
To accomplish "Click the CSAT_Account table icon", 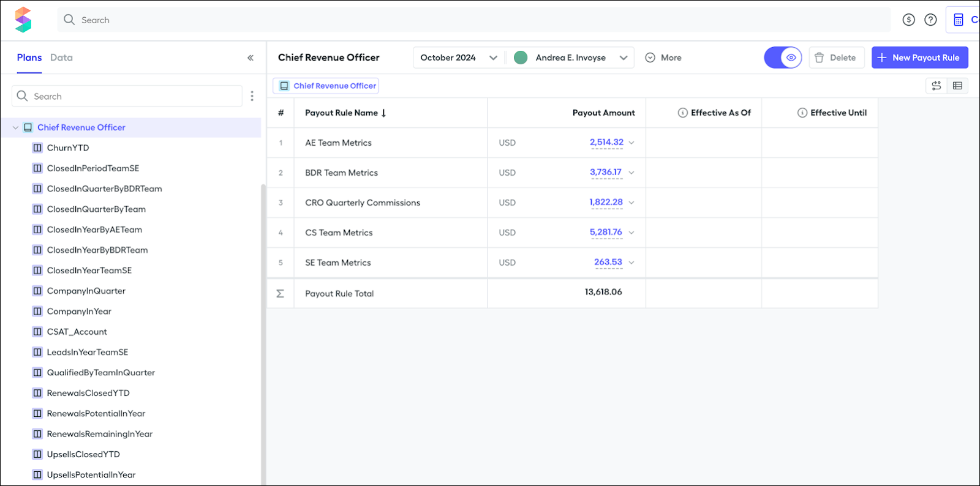I will click(37, 331).
